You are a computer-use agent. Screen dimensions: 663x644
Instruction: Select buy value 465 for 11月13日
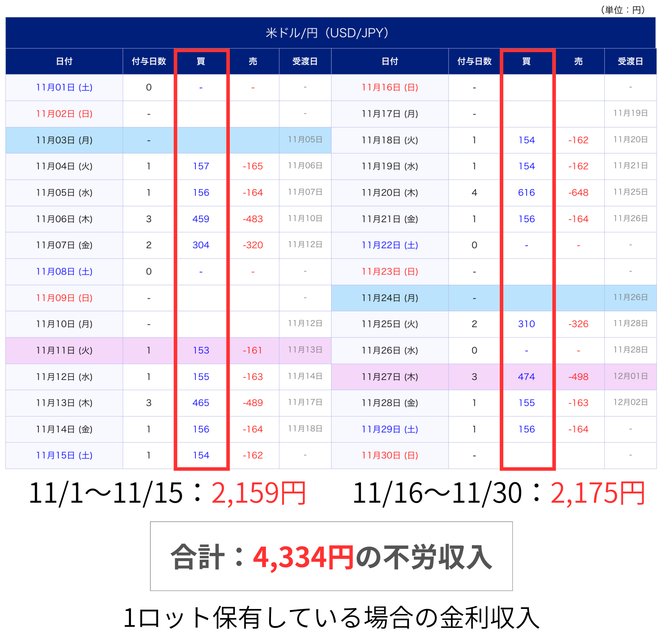pos(201,403)
